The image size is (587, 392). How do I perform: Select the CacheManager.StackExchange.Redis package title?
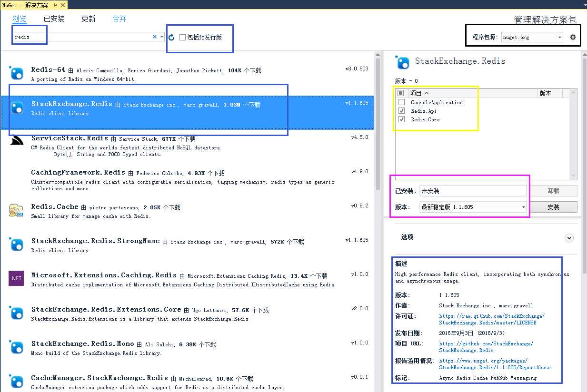[99, 378]
